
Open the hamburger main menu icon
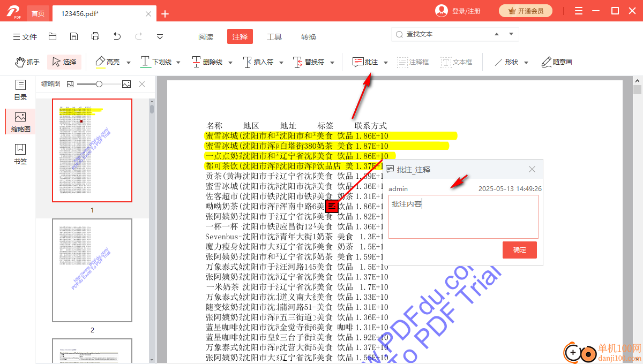tap(579, 11)
